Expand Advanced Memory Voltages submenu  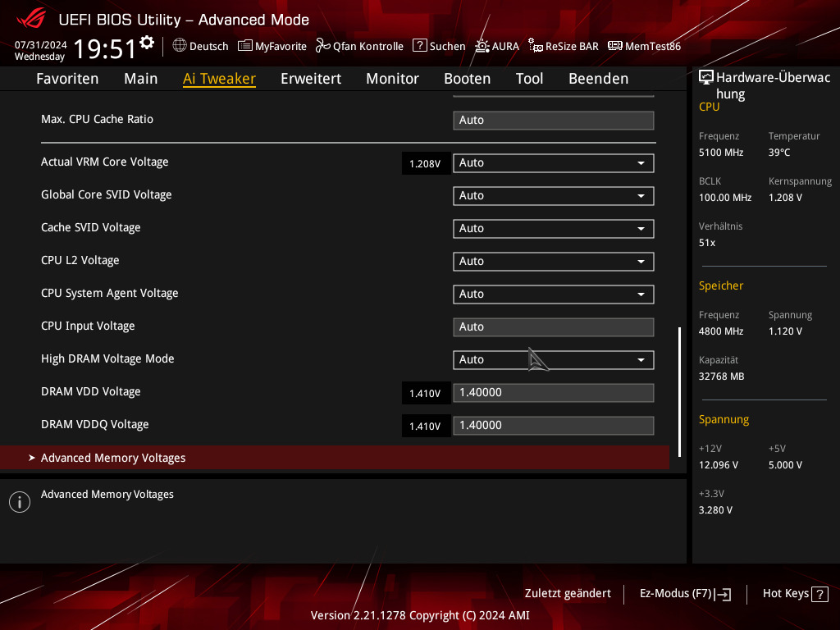pyautogui.click(x=335, y=458)
